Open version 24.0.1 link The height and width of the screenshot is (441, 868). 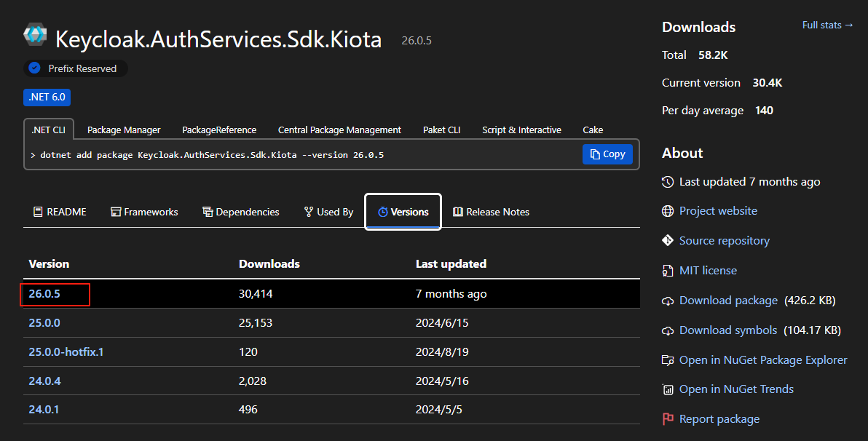tap(44, 410)
